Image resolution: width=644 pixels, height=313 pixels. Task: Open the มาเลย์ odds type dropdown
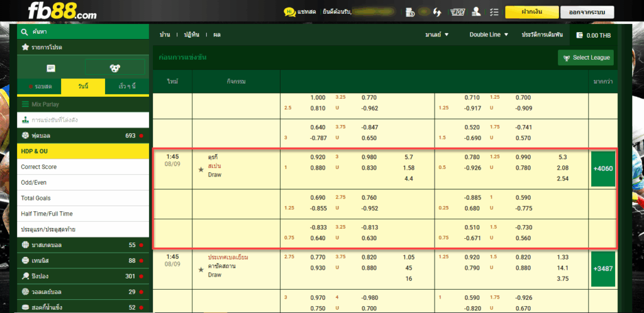point(437,35)
